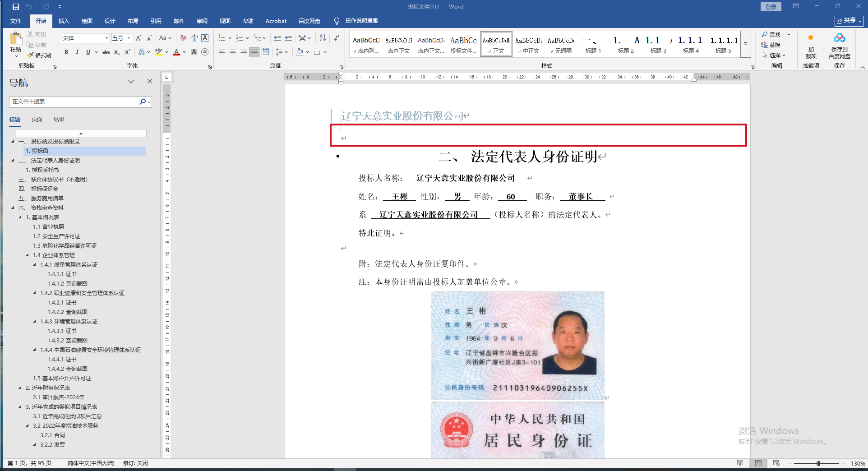Toggle show paragraph marks
Image resolution: width=868 pixels, height=471 pixels.
[x=337, y=38]
